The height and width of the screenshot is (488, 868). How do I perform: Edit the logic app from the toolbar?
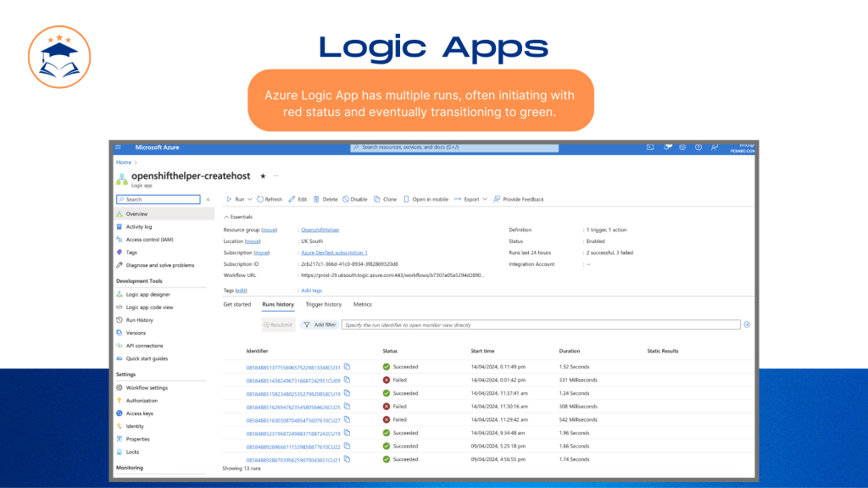298,199
